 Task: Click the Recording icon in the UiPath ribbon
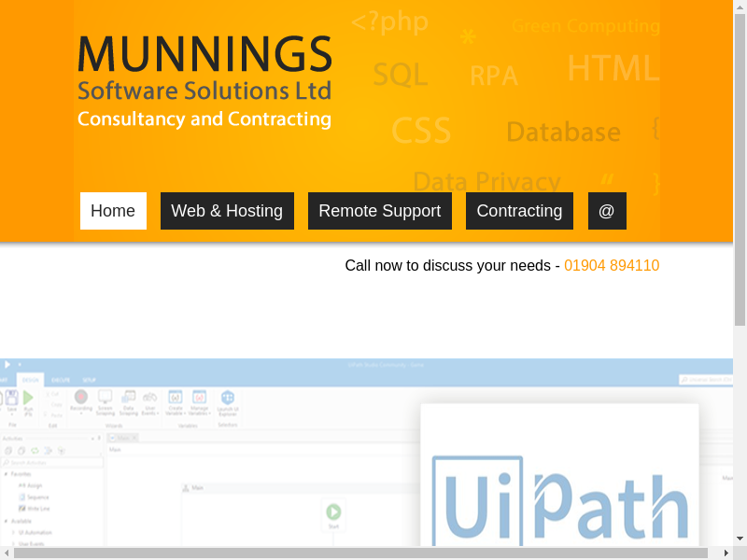click(81, 397)
